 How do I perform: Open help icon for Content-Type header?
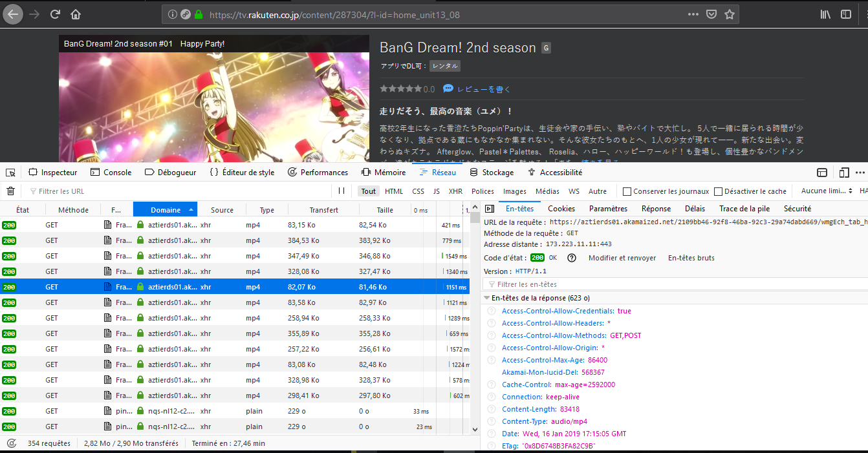coord(492,421)
